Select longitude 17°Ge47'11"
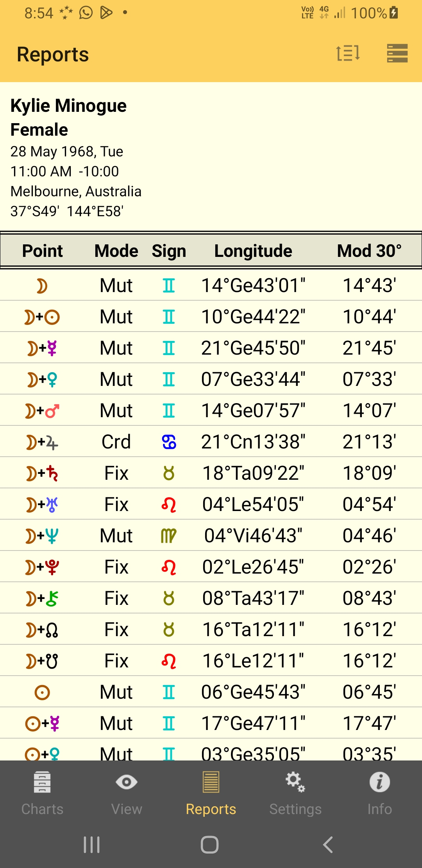Viewport: 422px width, 868px height. 253,723
